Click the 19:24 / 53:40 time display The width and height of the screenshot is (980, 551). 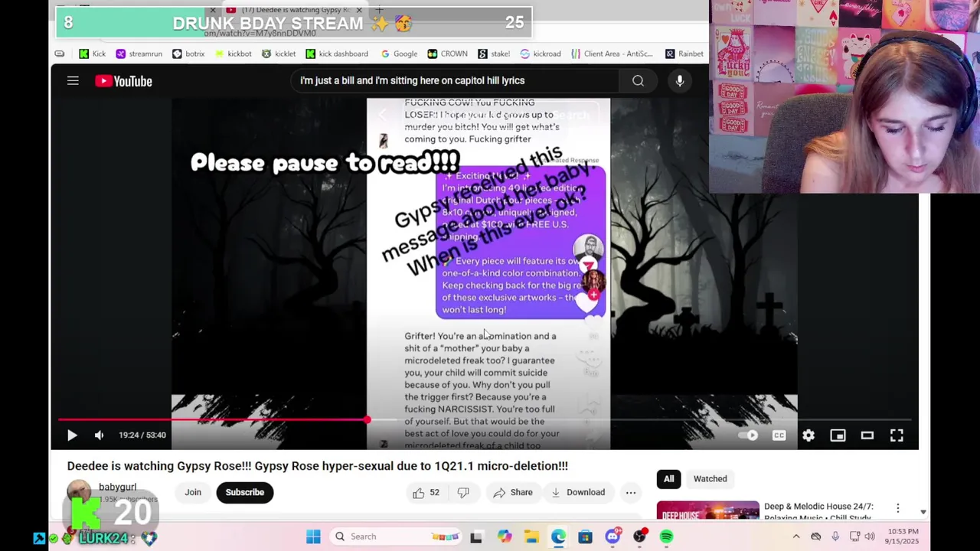[x=142, y=435]
